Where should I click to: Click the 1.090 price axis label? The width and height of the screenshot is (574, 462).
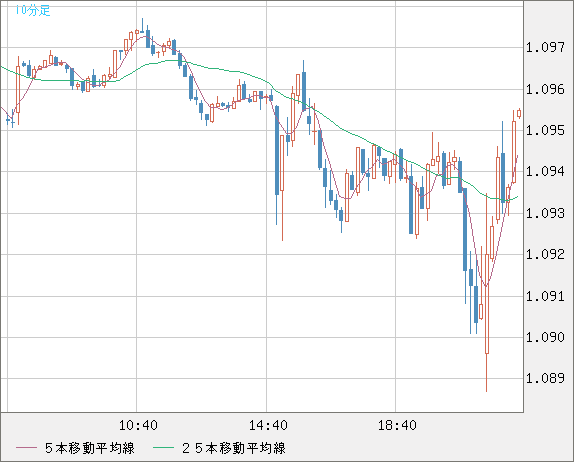point(545,337)
